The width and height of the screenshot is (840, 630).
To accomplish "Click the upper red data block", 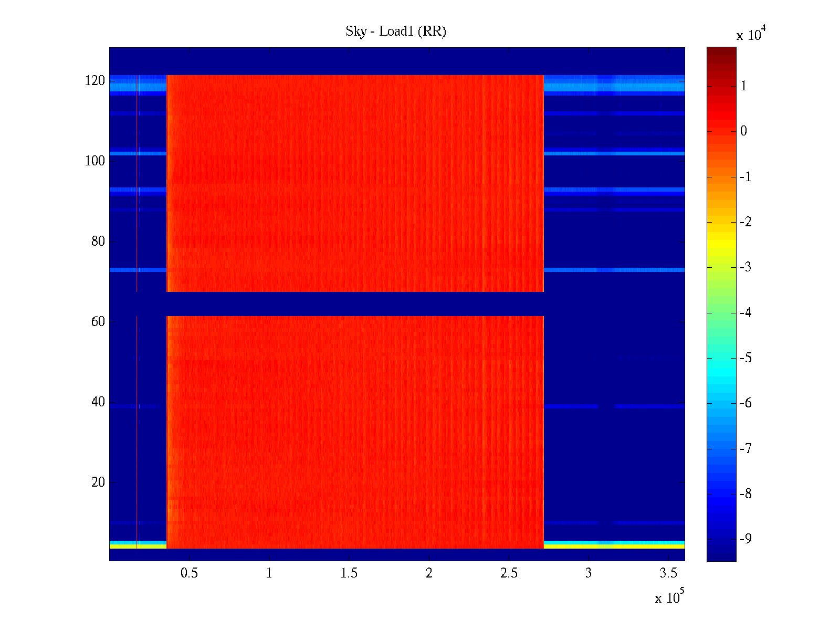I will pyautogui.click(x=355, y=183).
